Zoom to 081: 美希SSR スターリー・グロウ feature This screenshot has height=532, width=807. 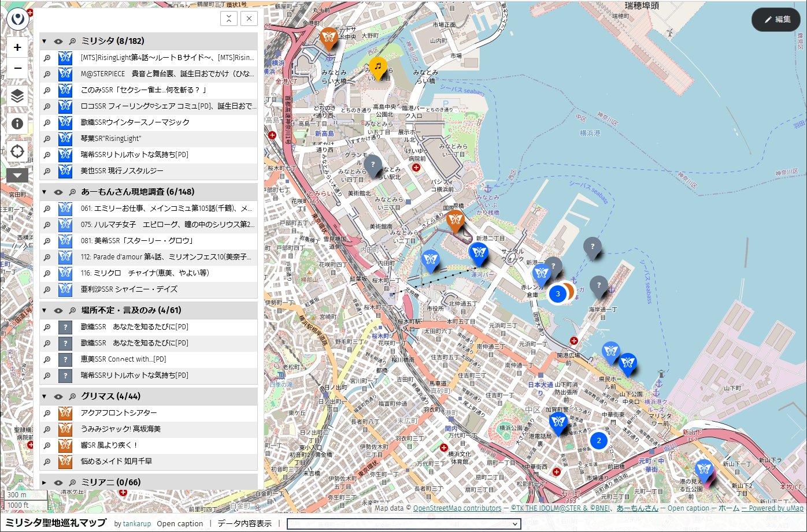point(47,240)
